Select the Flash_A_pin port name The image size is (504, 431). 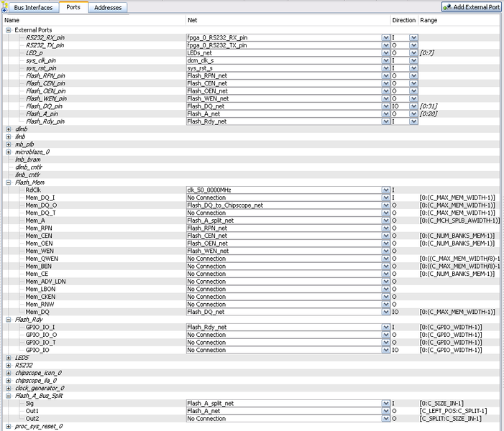pos(42,113)
